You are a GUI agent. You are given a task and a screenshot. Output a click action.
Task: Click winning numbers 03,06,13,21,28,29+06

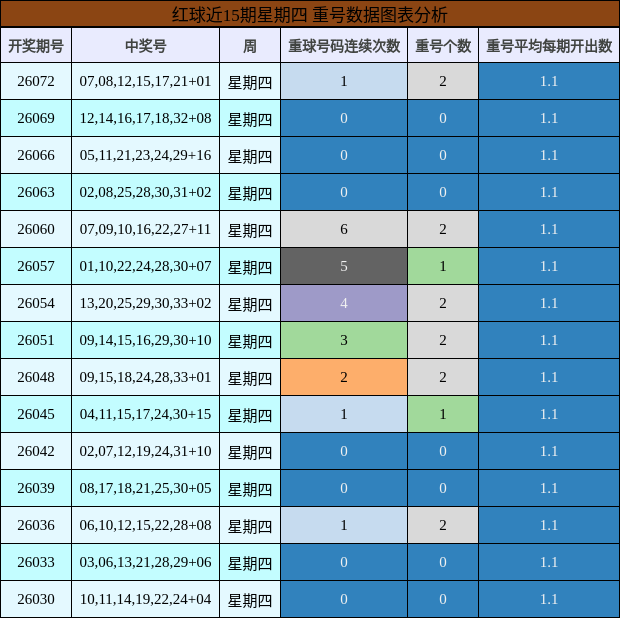tap(146, 562)
